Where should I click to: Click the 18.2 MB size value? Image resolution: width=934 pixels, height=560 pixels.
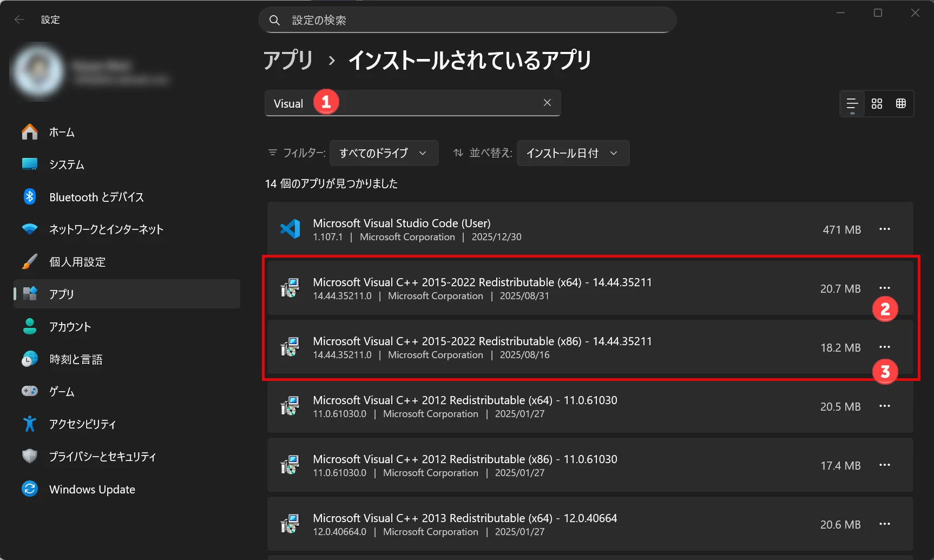pos(840,347)
